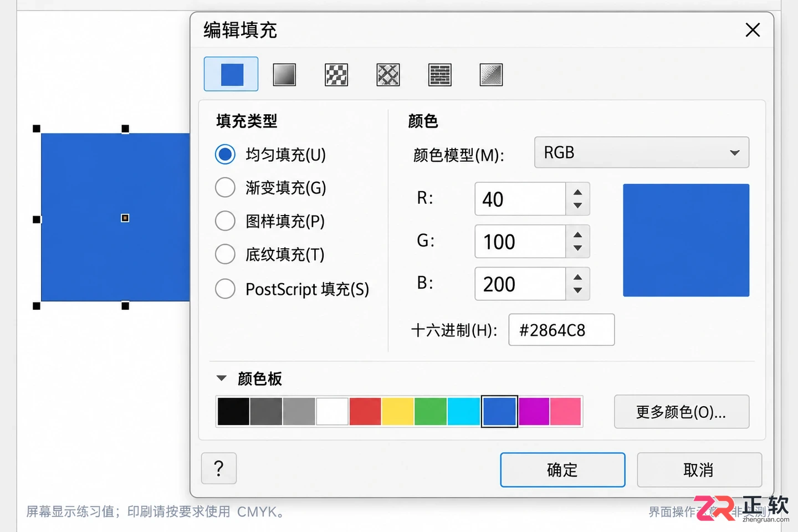
Task: Select the PostScript 填充(S) radio option
Action: (x=225, y=288)
